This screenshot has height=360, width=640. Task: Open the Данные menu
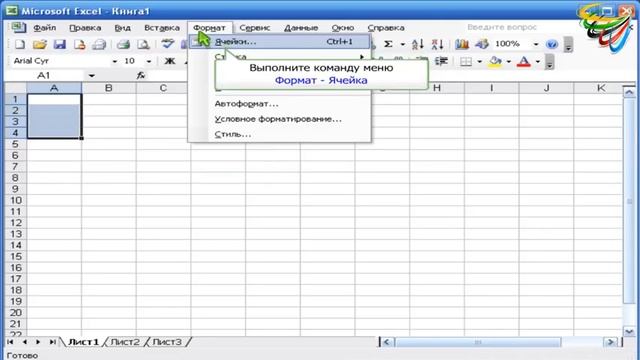pyautogui.click(x=301, y=28)
